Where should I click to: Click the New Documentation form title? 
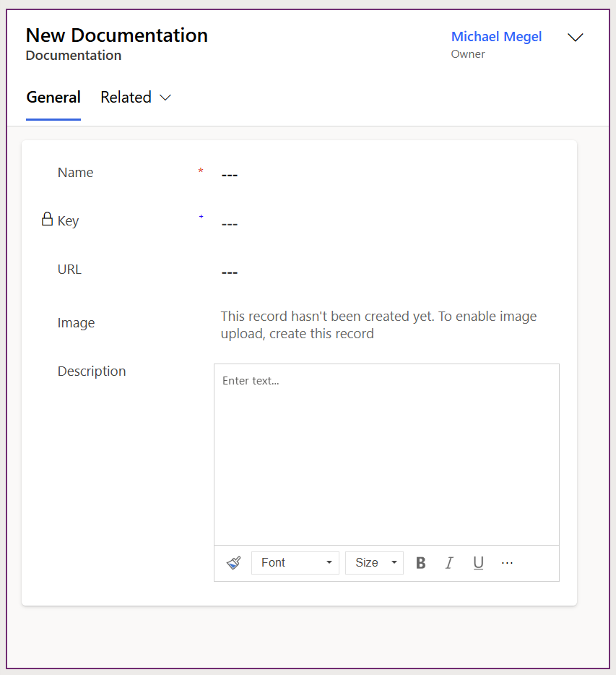(x=117, y=35)
